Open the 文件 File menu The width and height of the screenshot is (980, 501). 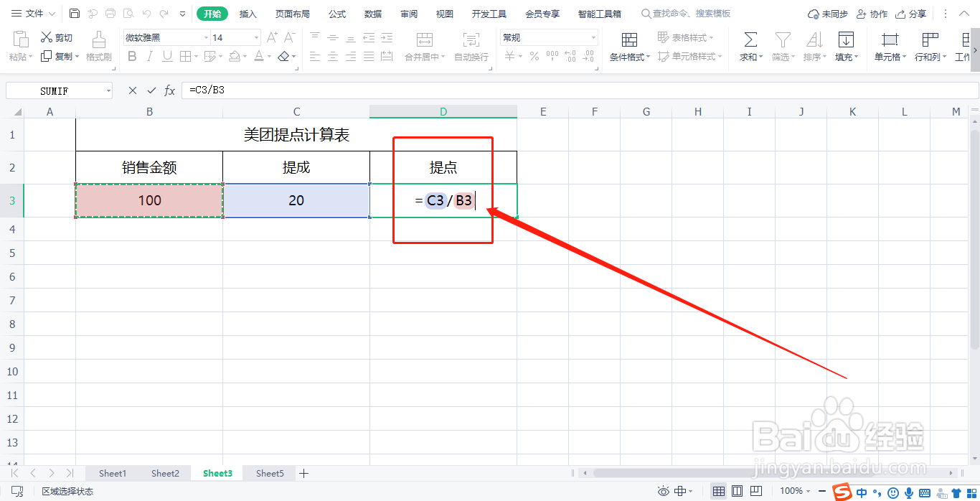[x=33, y=14]
